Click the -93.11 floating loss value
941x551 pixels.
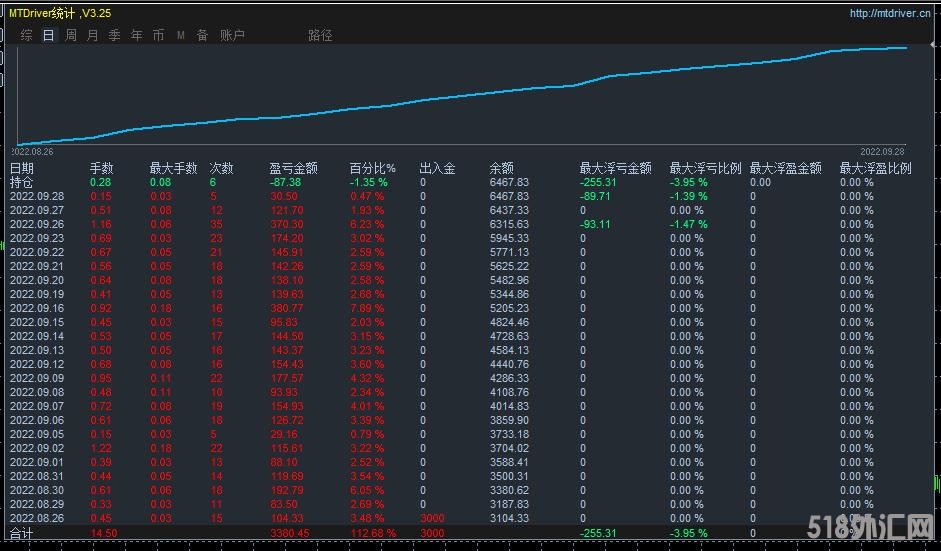[x=595, y=224]
